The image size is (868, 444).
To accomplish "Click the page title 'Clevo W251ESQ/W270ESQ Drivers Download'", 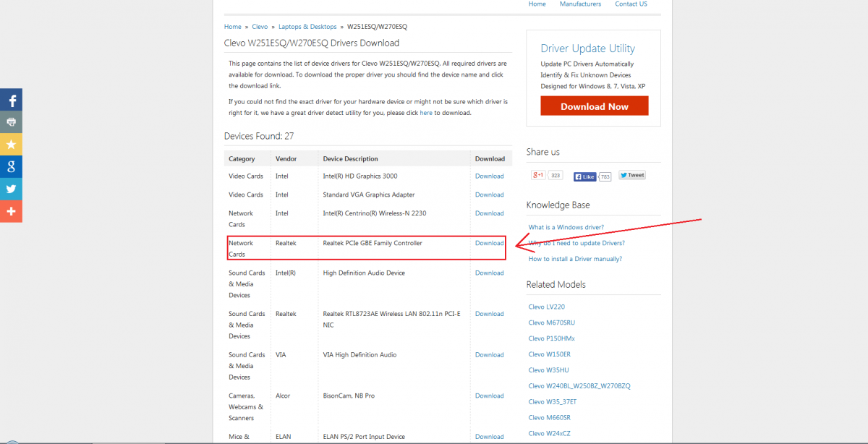I will point(312,43).
